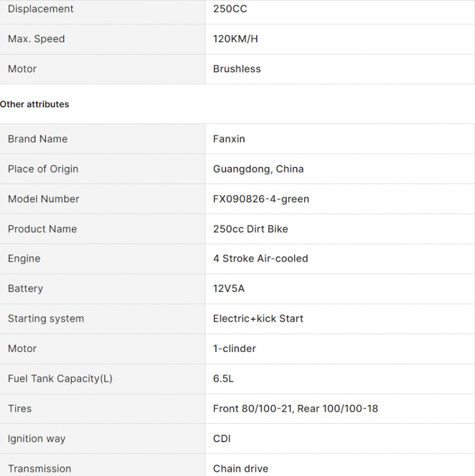This screenshot has width=475, height=476.
Task: Select the 12V5A battery value
Action: [229, 288]
